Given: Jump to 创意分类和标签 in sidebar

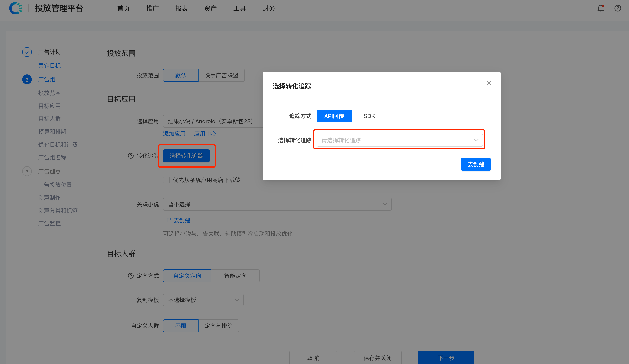Looking at the screenshot, I should pos(58,211).
